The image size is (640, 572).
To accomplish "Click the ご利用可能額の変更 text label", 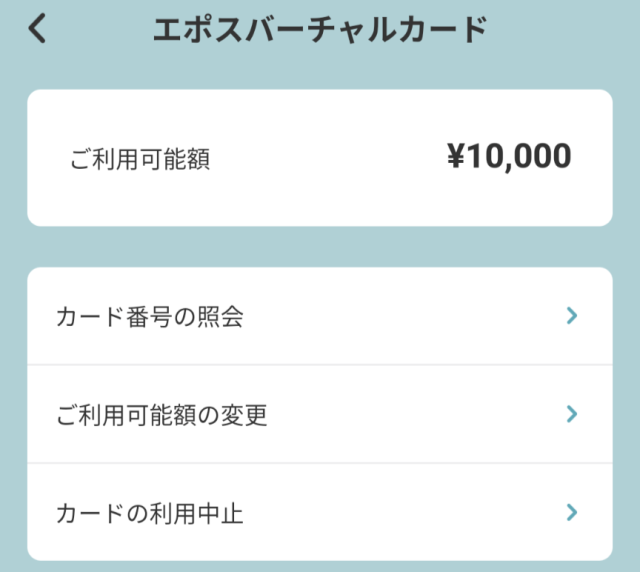I will [x=162, y=414].
